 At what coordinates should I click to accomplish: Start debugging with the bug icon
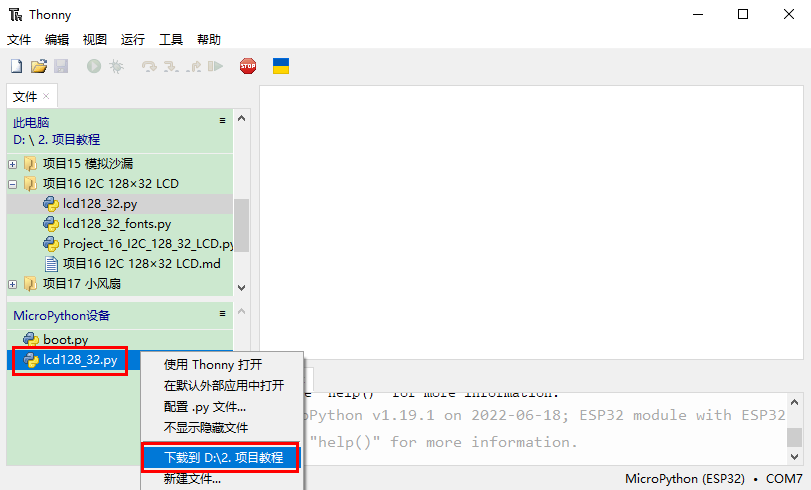(116, 67)
